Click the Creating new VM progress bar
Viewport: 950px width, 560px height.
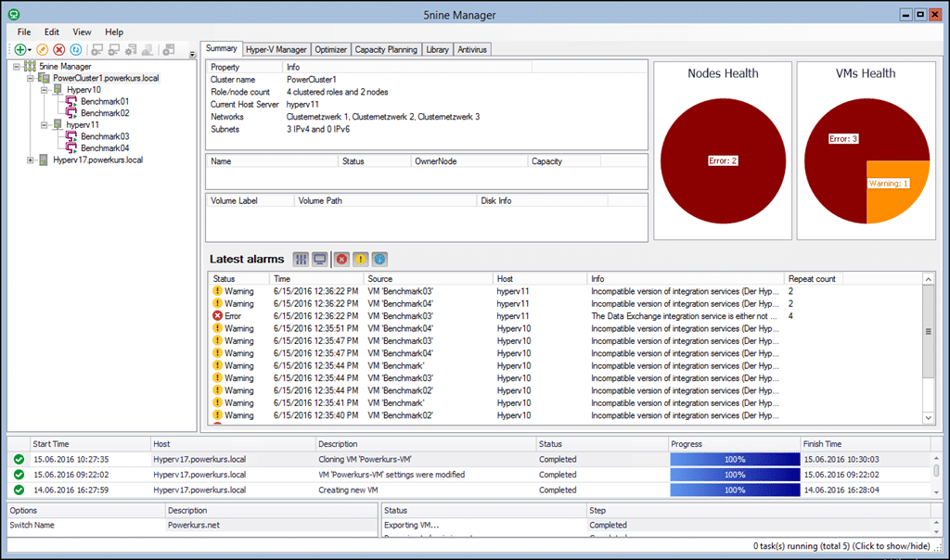(x=735, y=490)
